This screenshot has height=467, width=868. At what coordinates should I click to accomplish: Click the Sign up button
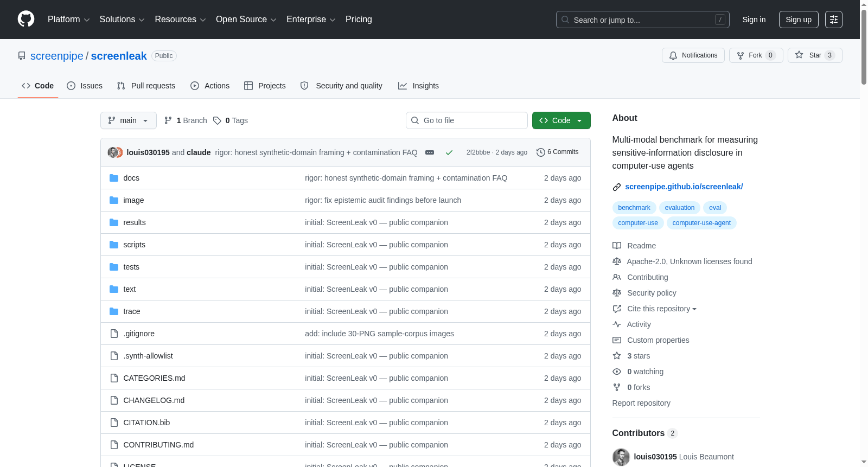coord(799,20)
